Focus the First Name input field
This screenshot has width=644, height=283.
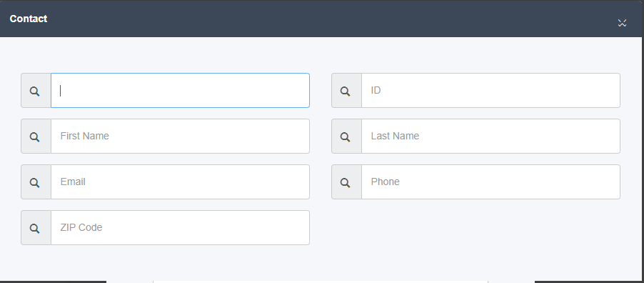(181, 136)
